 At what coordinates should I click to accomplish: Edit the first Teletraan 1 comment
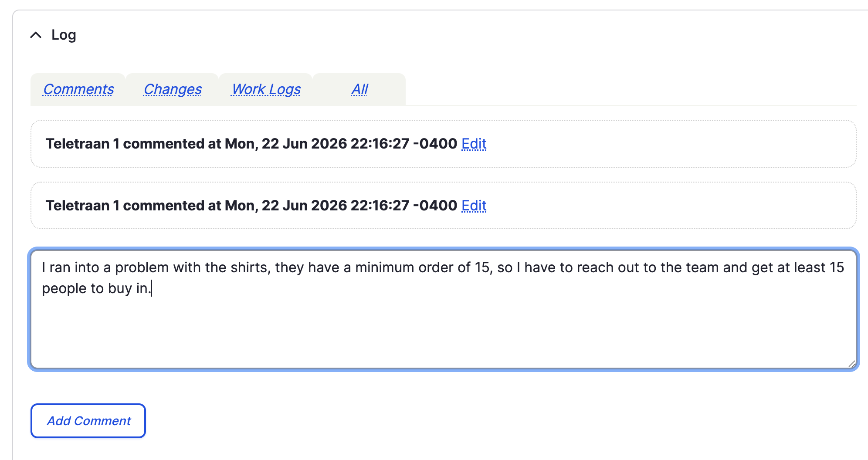point(474,144)
